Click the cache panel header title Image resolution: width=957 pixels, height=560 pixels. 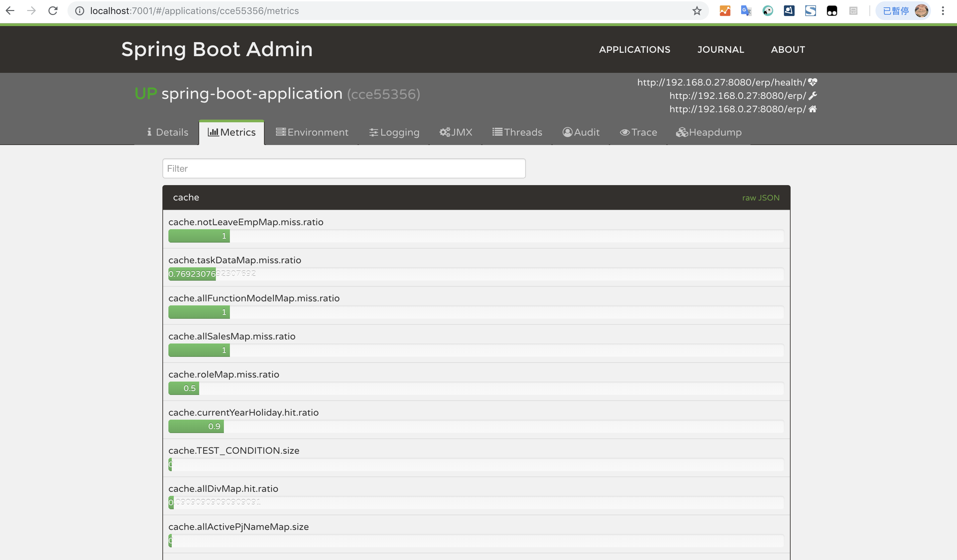click(186, 197)
